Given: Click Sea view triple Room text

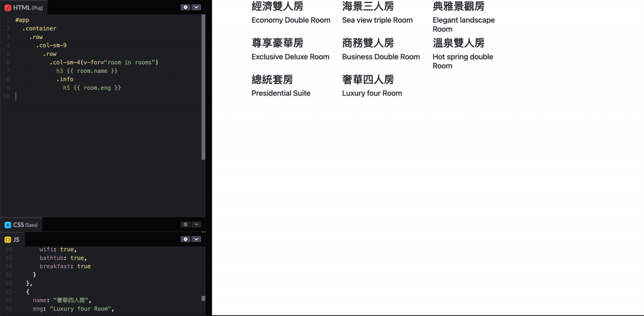Looking at the screenshot, I should tap(377, 20).
